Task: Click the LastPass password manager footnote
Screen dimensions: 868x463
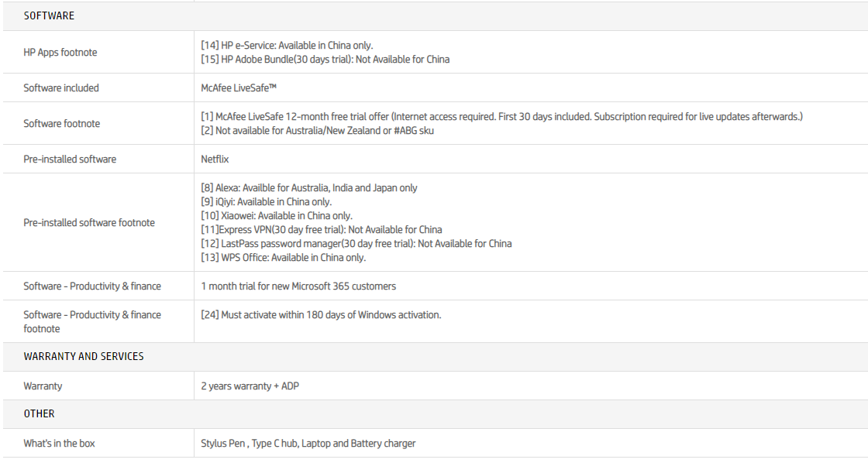Action: [356, 244]
